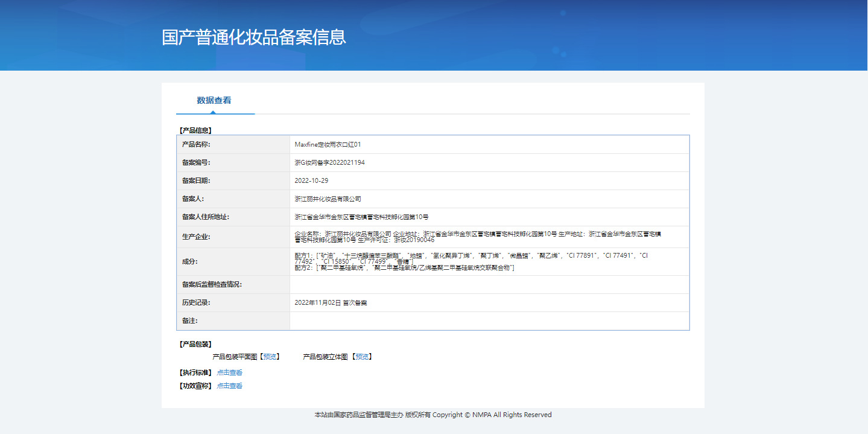Screen dimensions: 868x434
Task: Click the filing date 2022-10-29
Action: coord(311,181)
